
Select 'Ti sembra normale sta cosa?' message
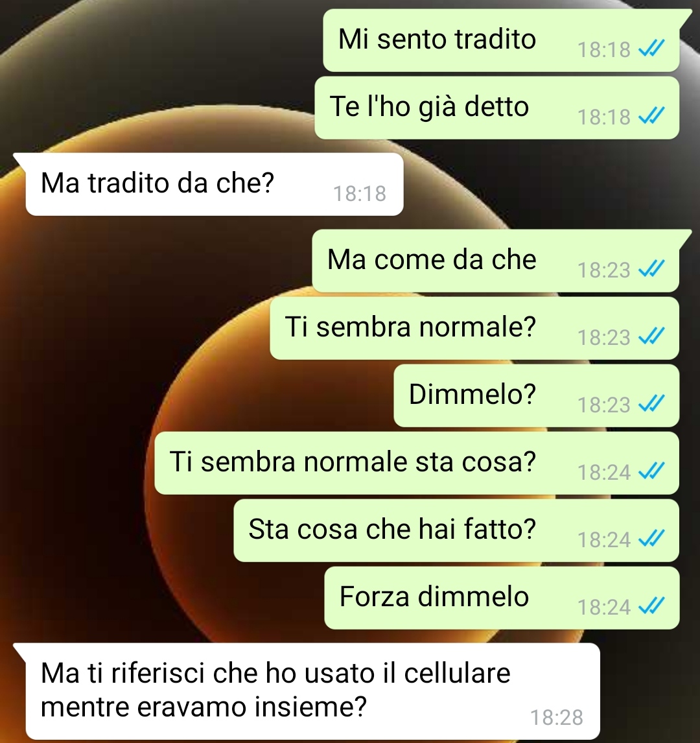(x=417, y=463)
